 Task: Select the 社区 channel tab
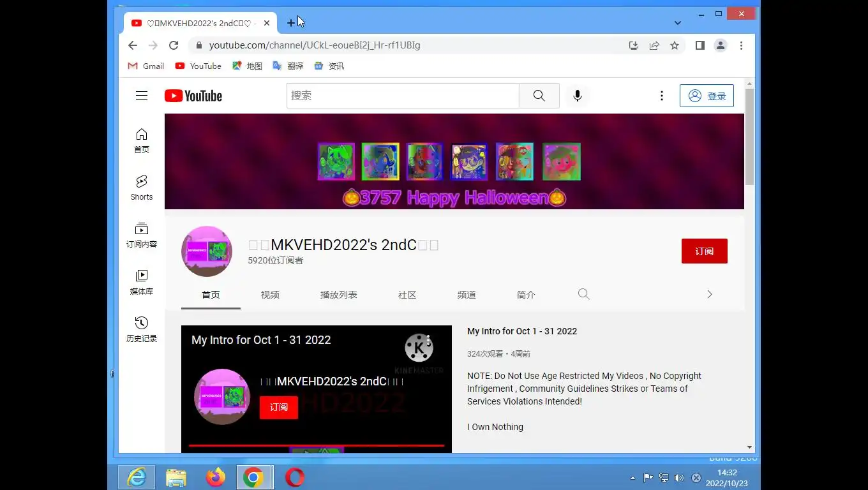(407, 295)
